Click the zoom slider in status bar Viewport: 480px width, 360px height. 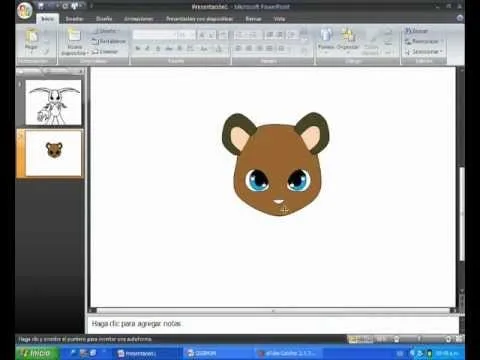(x=419, y=339)
